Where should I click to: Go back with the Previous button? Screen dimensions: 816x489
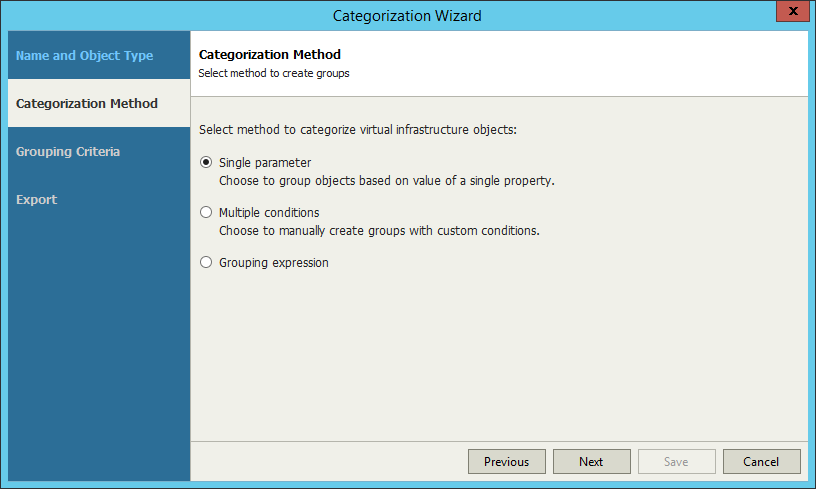[507, 461]
